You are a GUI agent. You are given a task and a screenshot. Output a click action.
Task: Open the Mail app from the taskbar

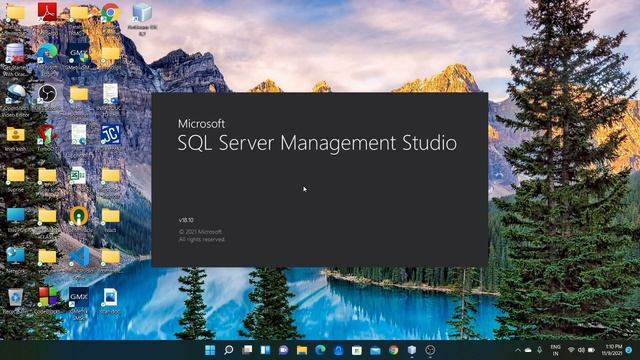(x=375, y=350)
